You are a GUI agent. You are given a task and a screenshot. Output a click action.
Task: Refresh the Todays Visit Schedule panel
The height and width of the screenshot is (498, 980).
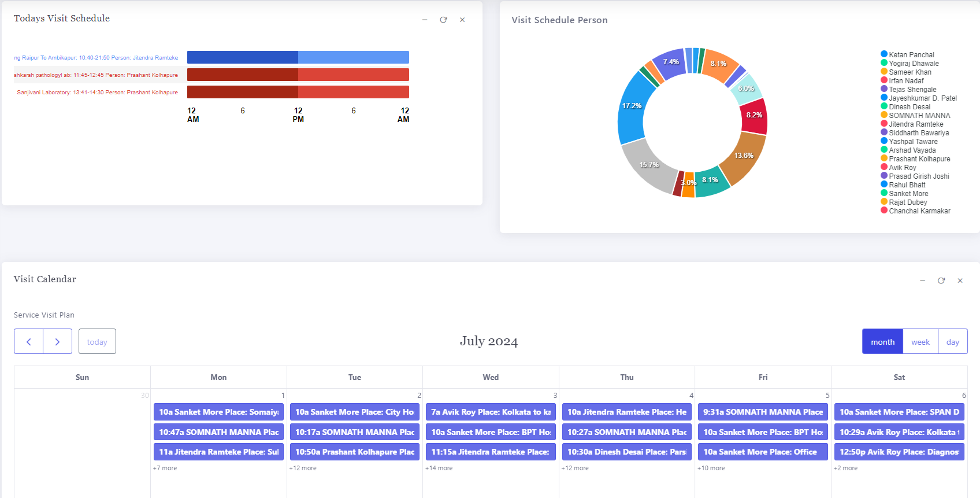point(443,20)
